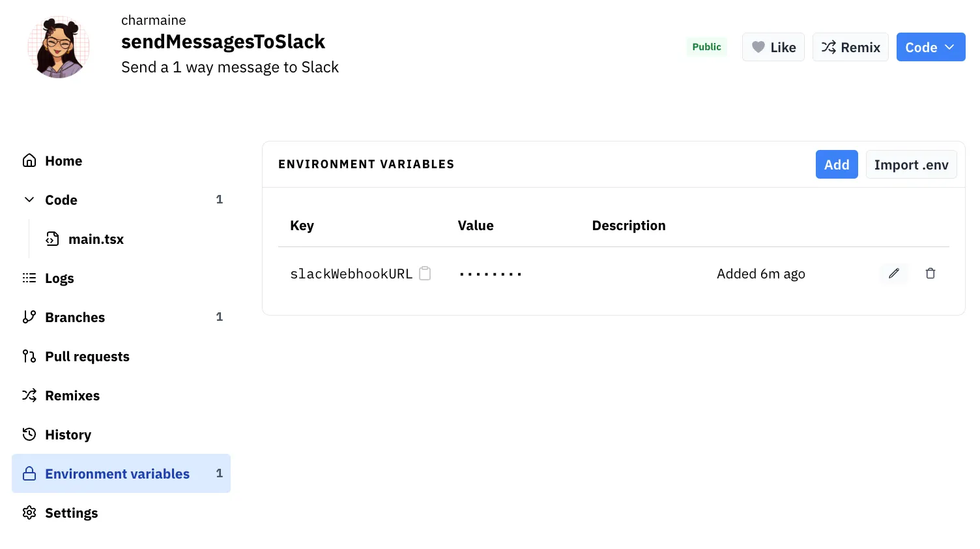Screen dimensions: 980x549
Task: Click the Add environment variable button
Action: 837,164
